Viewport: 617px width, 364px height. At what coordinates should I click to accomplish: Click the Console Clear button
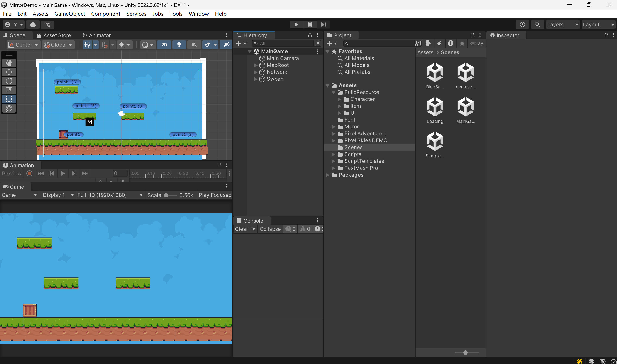pos(241,229)
